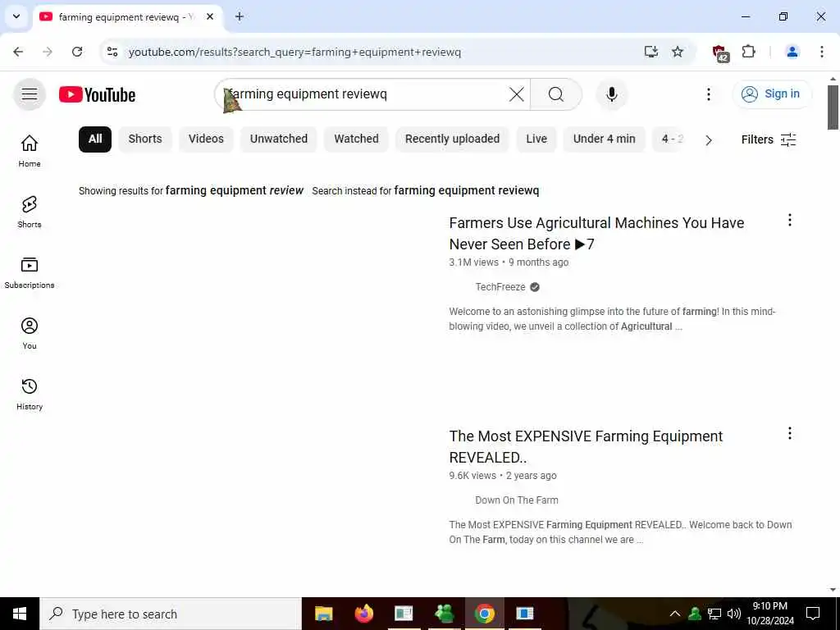Open Chrome from the taskbar

(x=484, y=614)
